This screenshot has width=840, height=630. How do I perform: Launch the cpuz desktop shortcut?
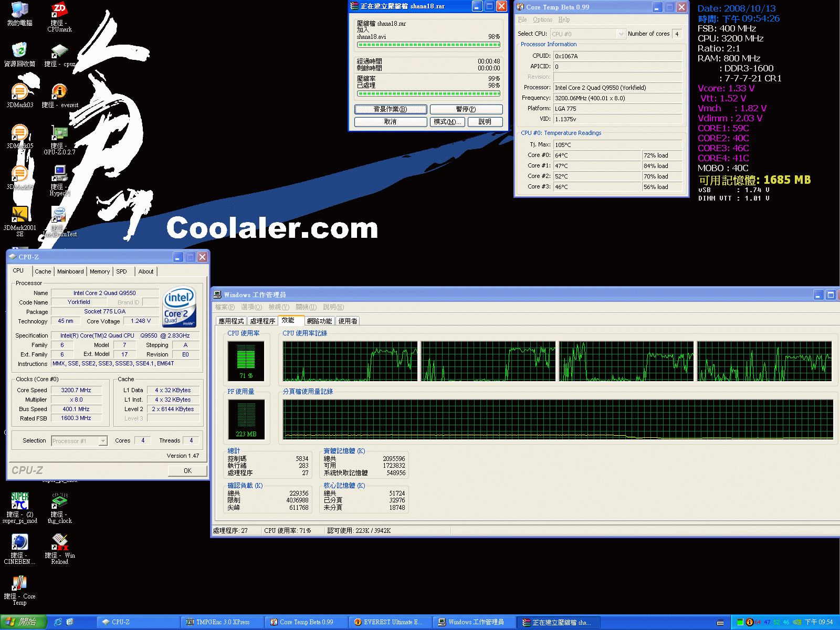[59, 55]
